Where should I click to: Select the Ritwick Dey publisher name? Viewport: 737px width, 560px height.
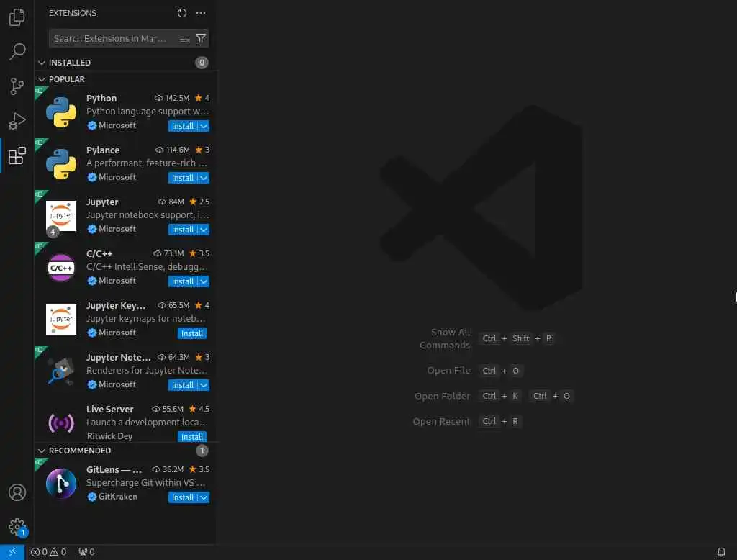click(110, 436)
